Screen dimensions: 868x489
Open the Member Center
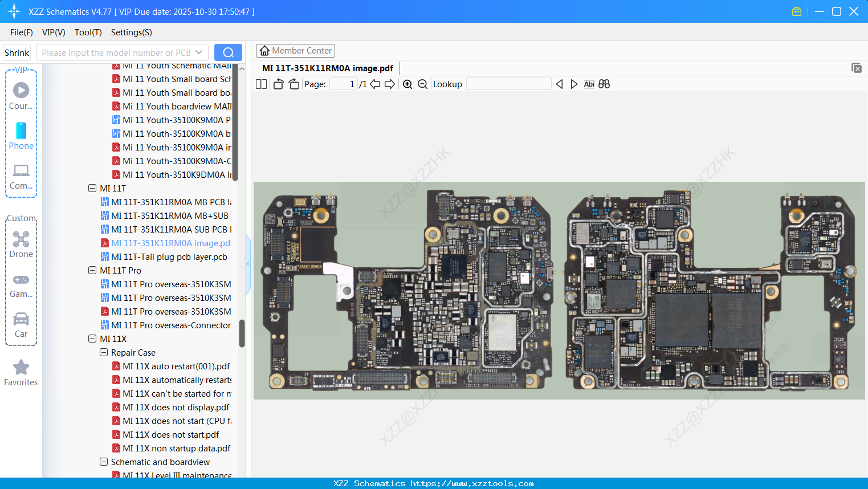(x=295, y=51)
